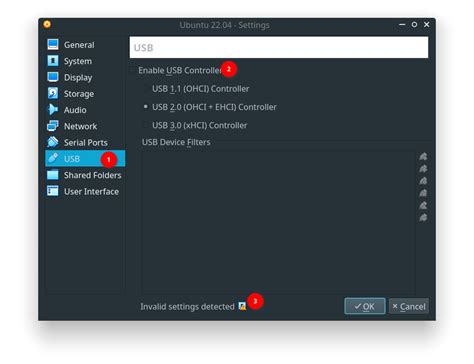Tick the Enable USB Controller checkbox
This screenshot has height=364, width=474.
[x=133, y=70]
